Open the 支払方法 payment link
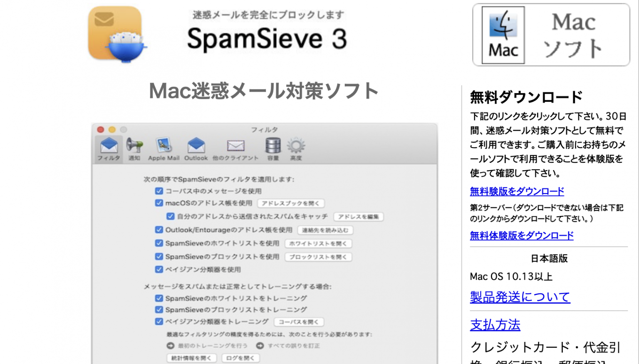This screenshot has height=364, width=639. [495, 326]
